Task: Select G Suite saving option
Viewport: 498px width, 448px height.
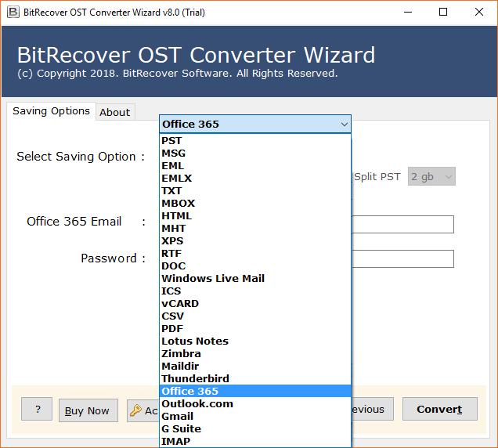Action: [255, 429]
